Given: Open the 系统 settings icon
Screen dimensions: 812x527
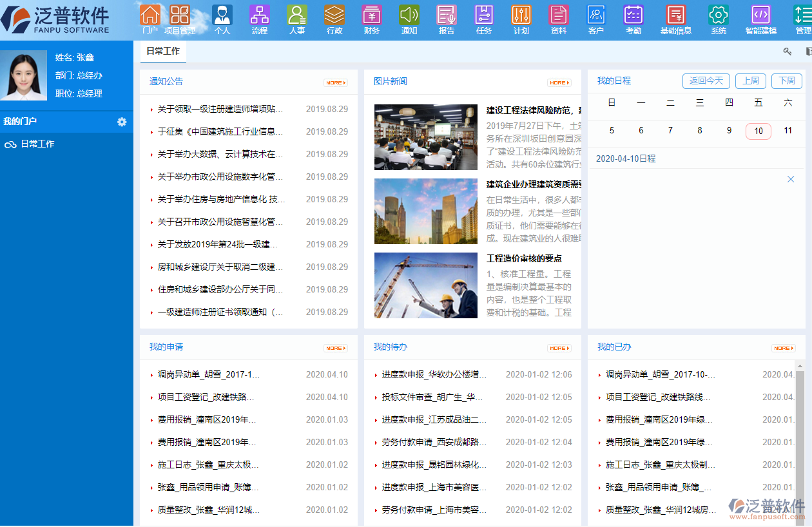Looking at the screenshot, I should click(719, 15).
